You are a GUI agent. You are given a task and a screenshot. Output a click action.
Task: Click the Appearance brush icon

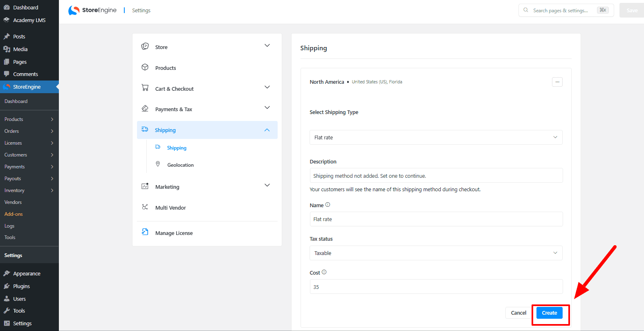[7, 273]
